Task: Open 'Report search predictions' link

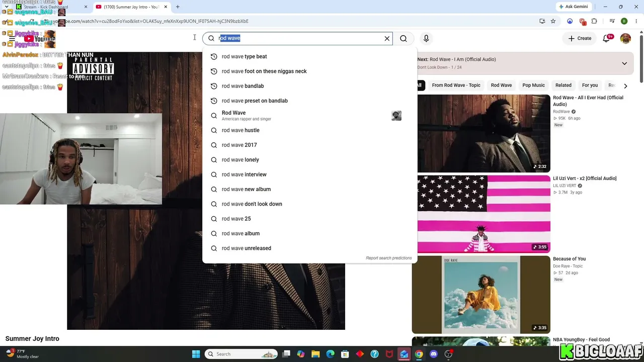Action: [x=388, y=258]
